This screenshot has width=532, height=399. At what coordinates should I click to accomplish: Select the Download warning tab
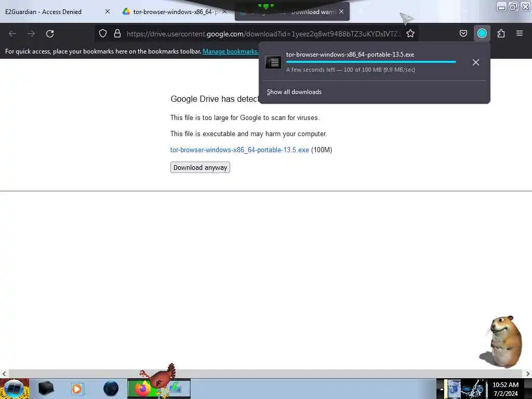[292, 11]
